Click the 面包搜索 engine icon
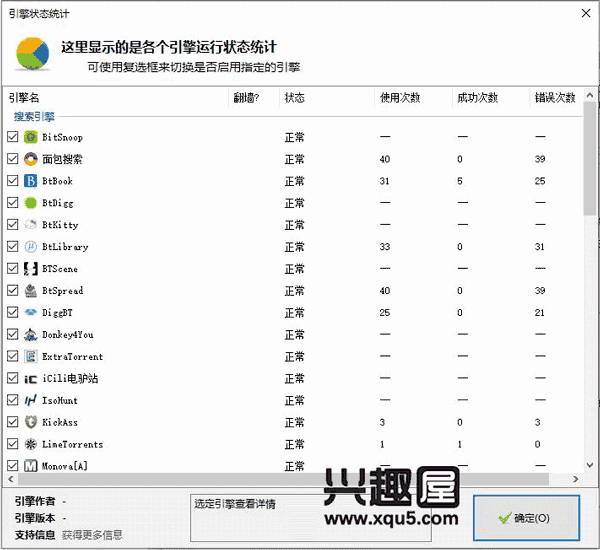The height and width of the screenshot is (550, 600). [31, 159]
